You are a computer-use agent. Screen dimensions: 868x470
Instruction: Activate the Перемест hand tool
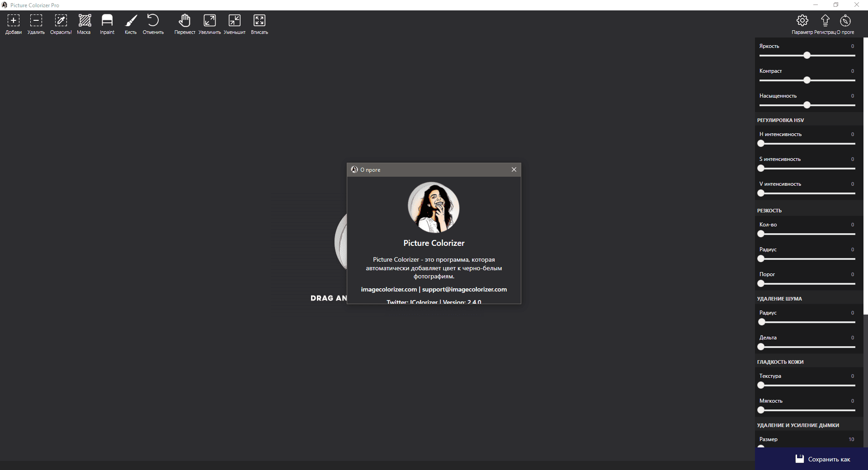pos(184,21)
